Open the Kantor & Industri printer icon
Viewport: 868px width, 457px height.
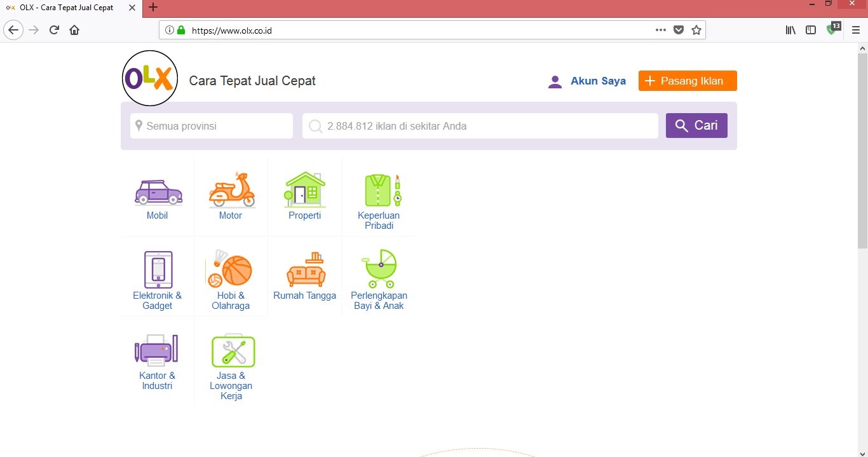156,350
